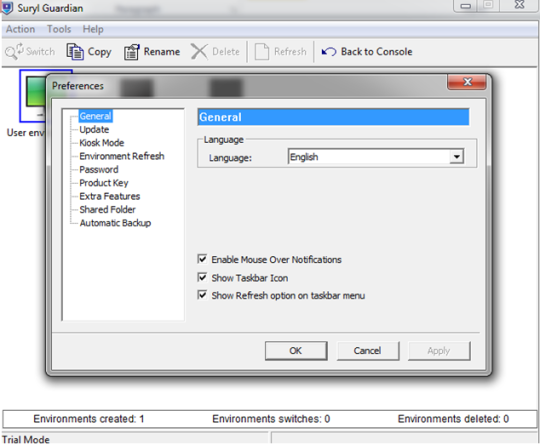The image size is (540, 445).
Task: Click the Copy toolbar label
Action: point(100,52)
